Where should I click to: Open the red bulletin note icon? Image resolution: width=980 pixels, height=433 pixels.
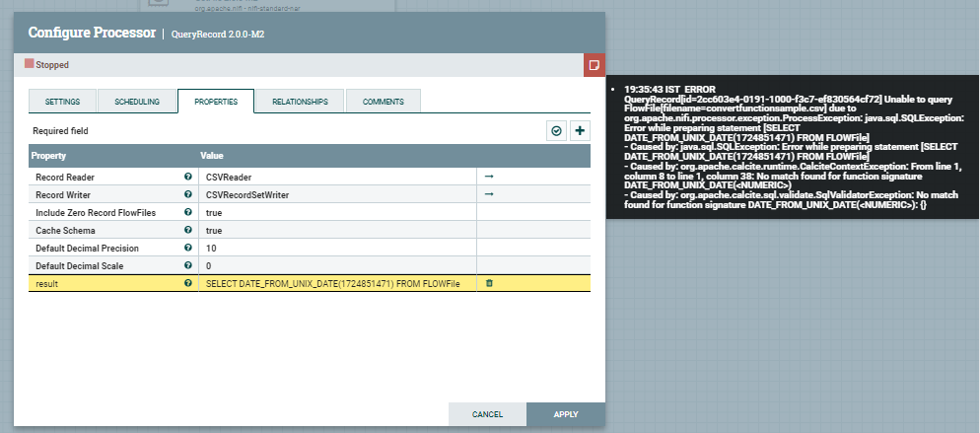595,65
